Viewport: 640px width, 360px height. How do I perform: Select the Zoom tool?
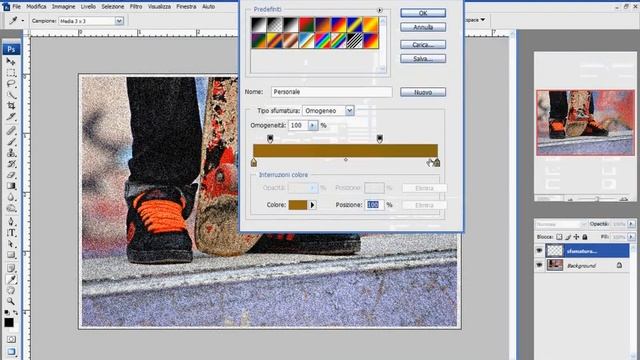[x=11, y=302]
